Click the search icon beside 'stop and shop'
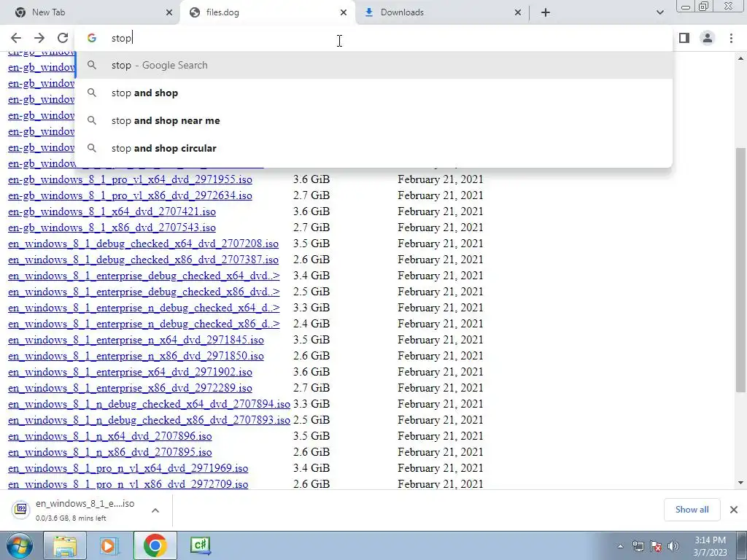Viewport: 747px width, 560px height. click(x=91, y=93)
